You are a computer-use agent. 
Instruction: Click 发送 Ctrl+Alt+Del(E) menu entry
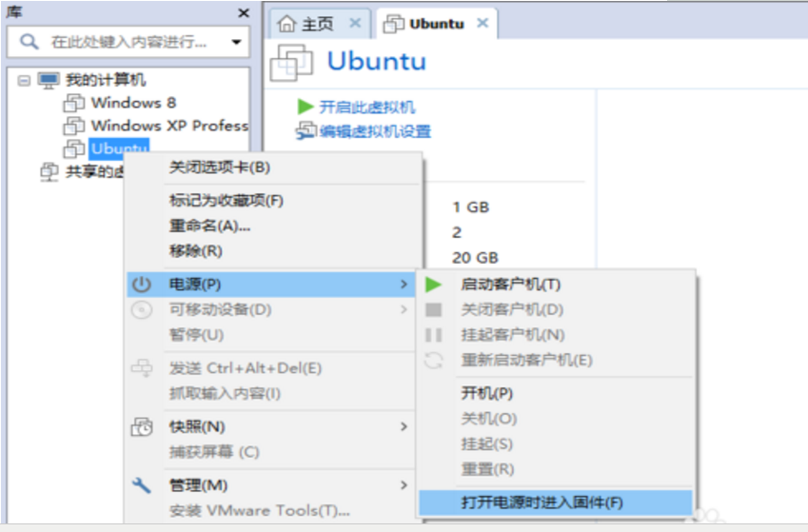pos(246,368)
